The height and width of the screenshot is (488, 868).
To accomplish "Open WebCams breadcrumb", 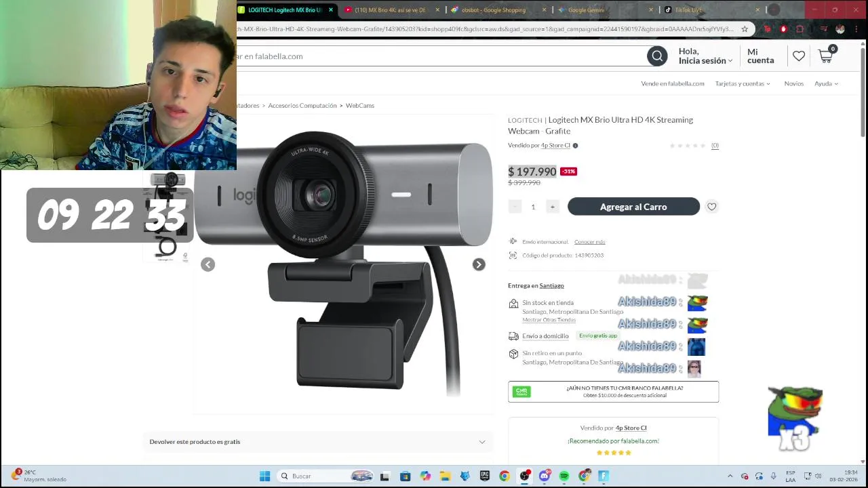I will pyautogui.click(x=359, y=106).
